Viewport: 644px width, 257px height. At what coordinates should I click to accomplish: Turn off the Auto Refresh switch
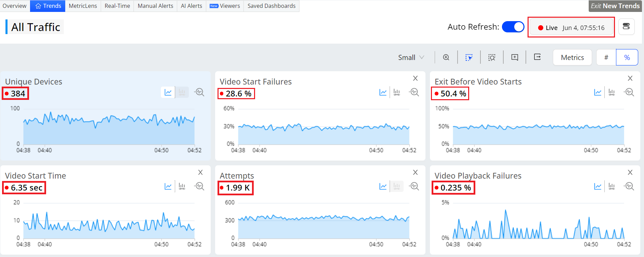[513, 27]
